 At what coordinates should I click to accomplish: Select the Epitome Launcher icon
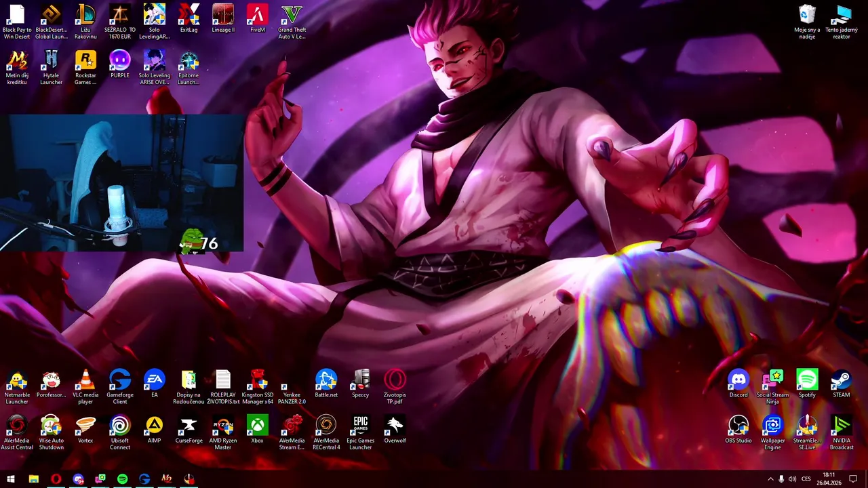[x=189, y=68]
